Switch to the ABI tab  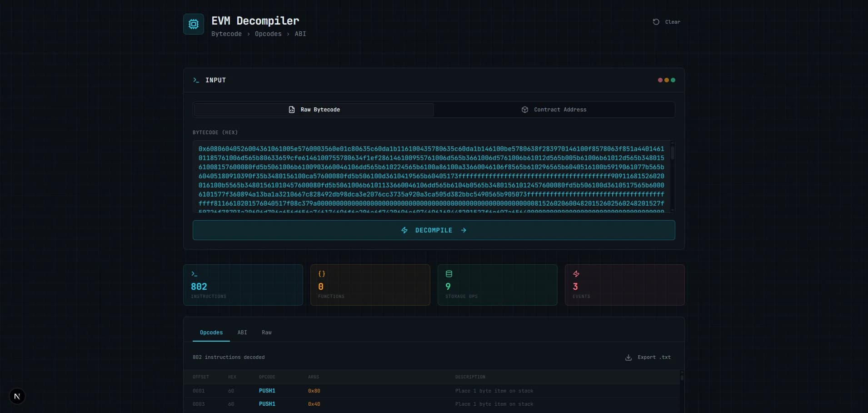pos(242,332)
